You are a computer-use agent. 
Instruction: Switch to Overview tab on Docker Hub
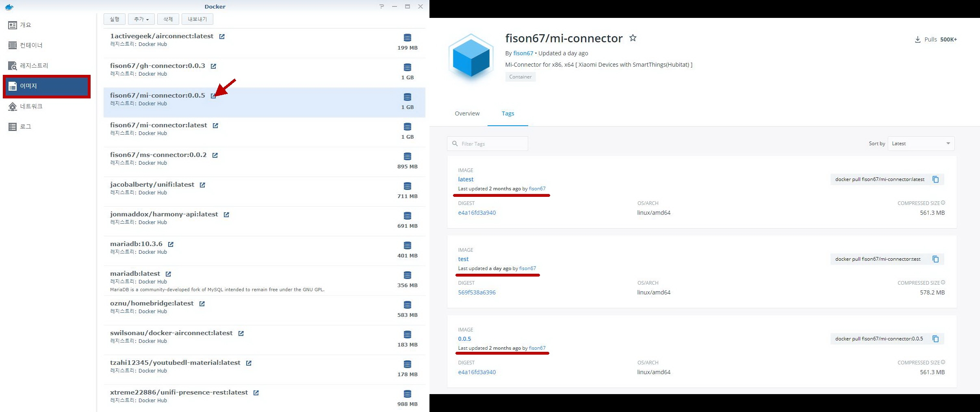(467, 113)
